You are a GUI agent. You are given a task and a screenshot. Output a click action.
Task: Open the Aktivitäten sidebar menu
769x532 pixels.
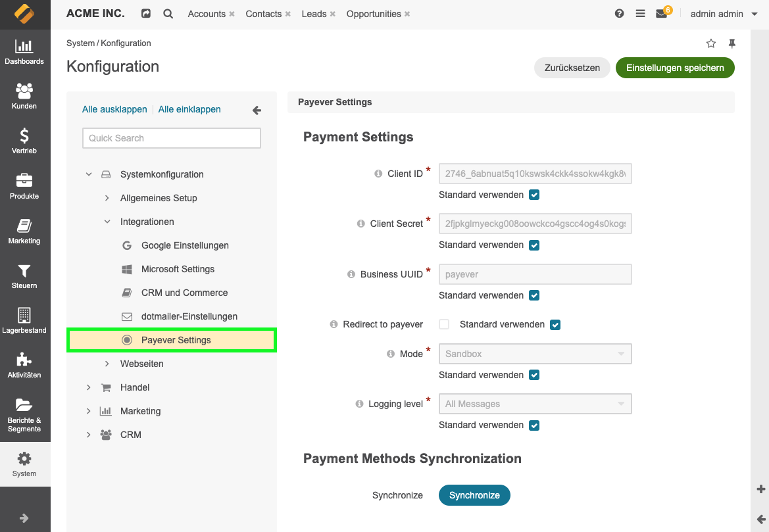[24, 365]
